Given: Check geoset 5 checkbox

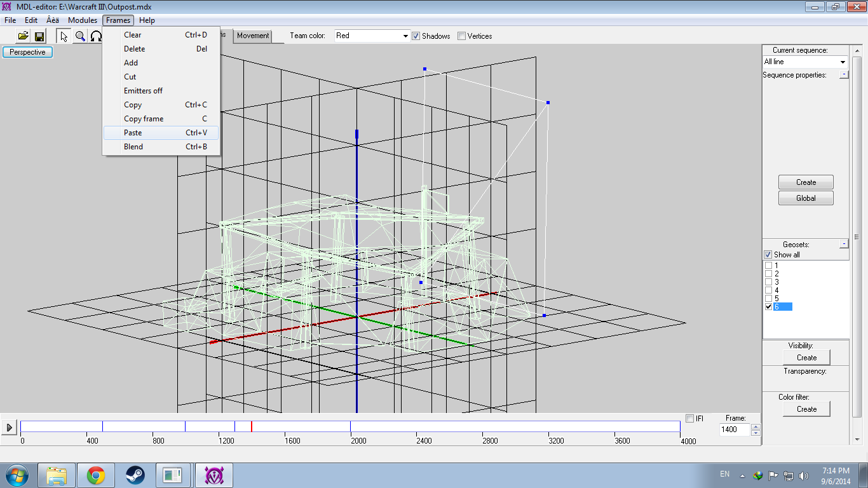Looking at the screenshot, I should tap(768, 299).
